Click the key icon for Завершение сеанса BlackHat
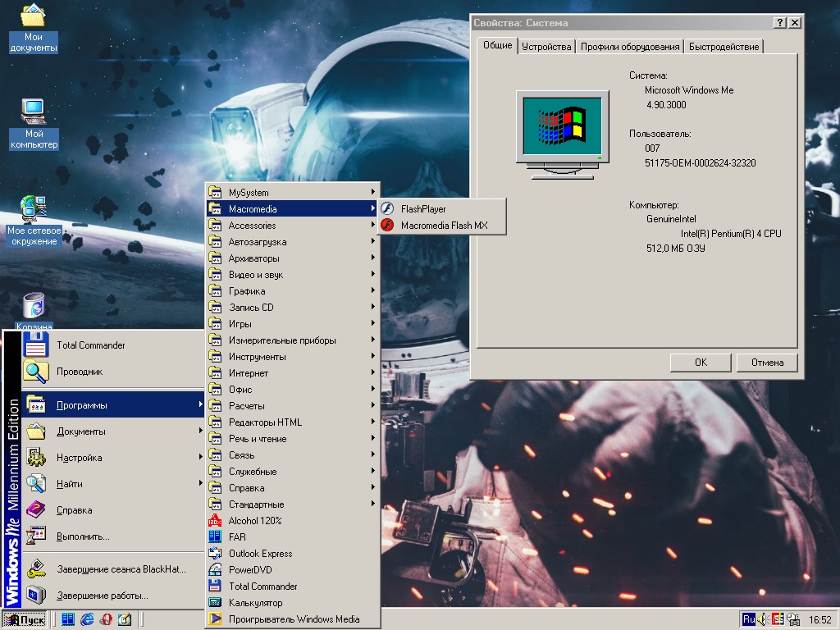 [x=36, y=569]
